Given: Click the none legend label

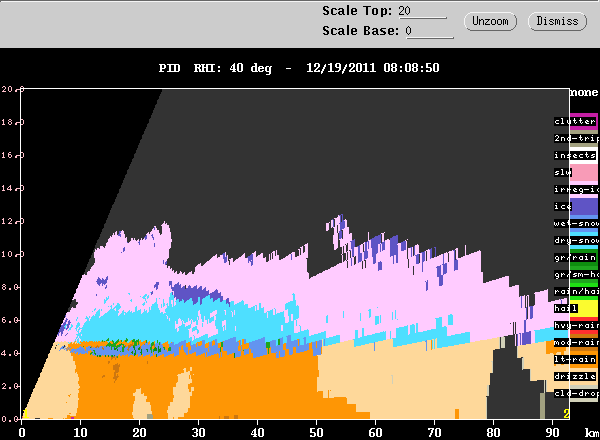Looking at the screenshot, I should pyautogui.click(x=584, y=92).
